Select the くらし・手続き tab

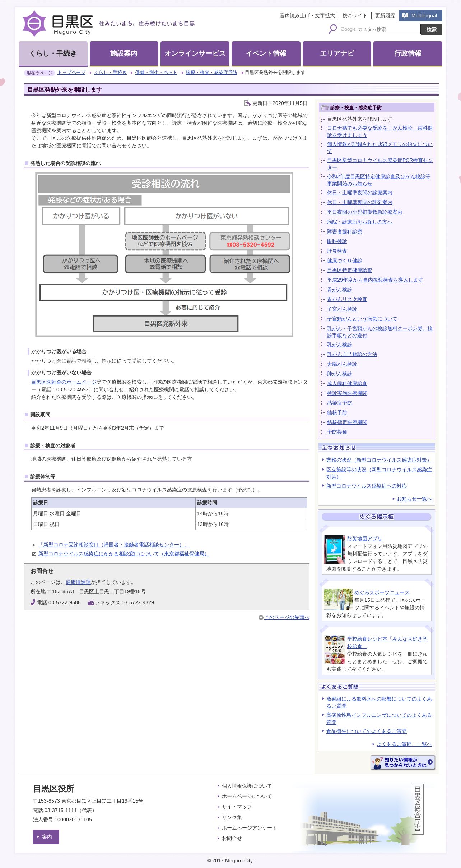(x=53, y=54)
